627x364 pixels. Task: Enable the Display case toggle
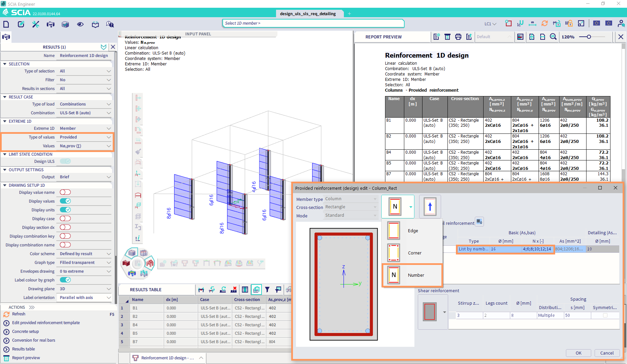[65, 218]
